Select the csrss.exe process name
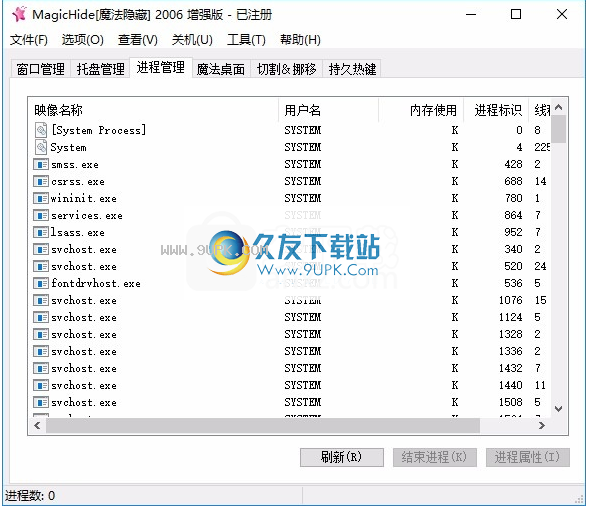 (78, 181)
